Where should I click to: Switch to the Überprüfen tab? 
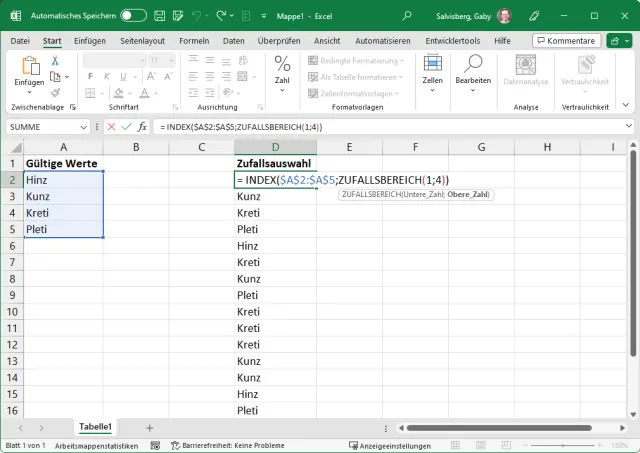point(279,40)
